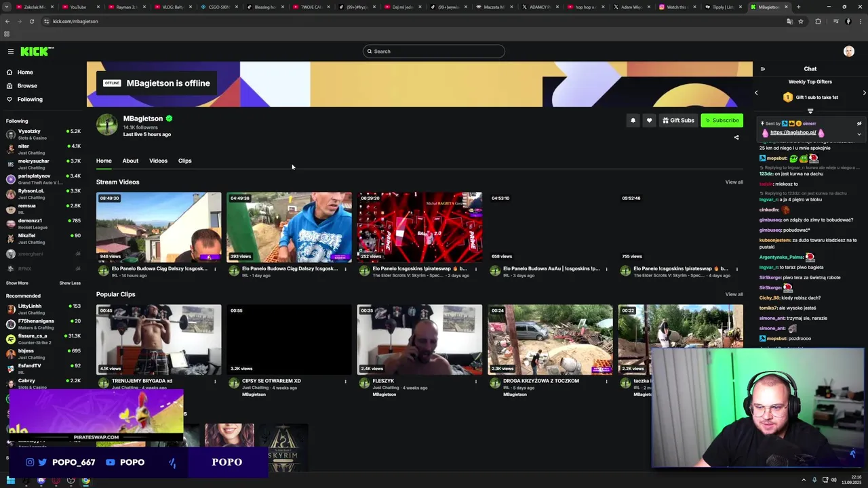This screenshot has height=488, width=868.
Task: Play the DROGA KRZYŻOWA Z TOCZKOM clip
Action: (x=550, y=340)
